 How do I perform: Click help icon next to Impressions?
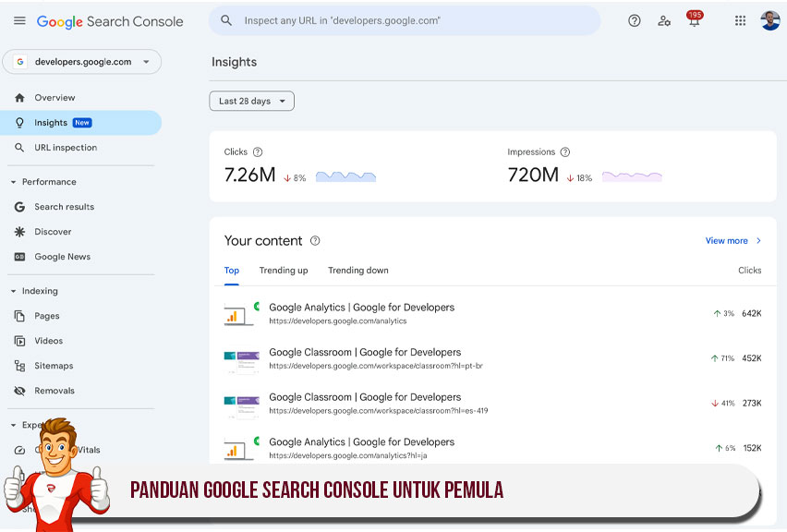pyautogui.click(x=565, y=152)
